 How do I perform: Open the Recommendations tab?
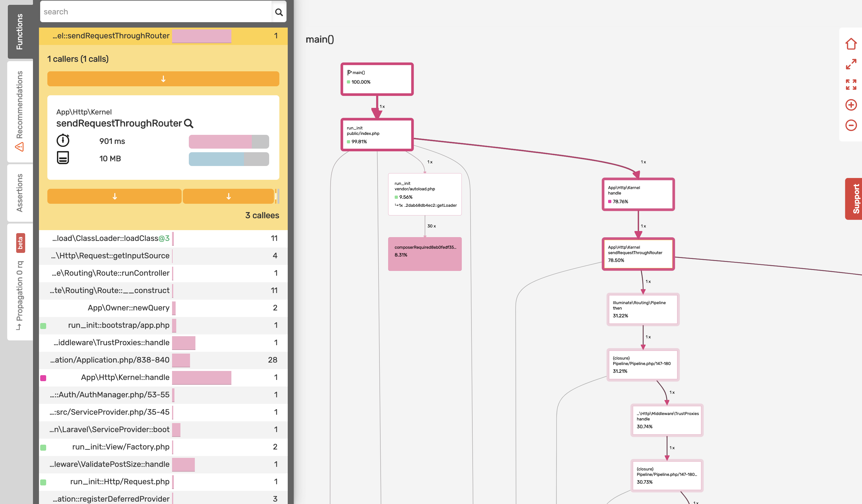[20, 111]
